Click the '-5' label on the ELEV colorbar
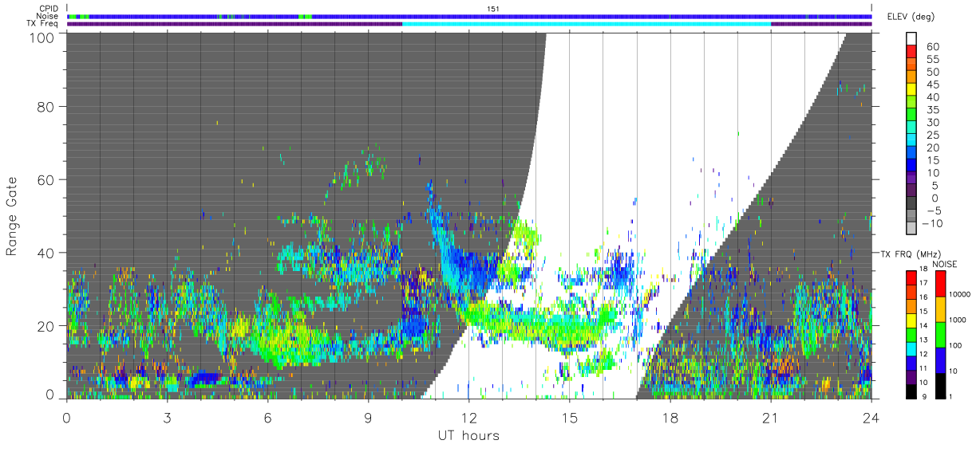 (933, 210)
